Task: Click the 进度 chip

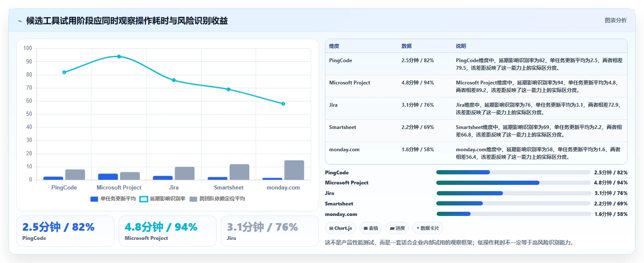Action: [x=397, y=228]
